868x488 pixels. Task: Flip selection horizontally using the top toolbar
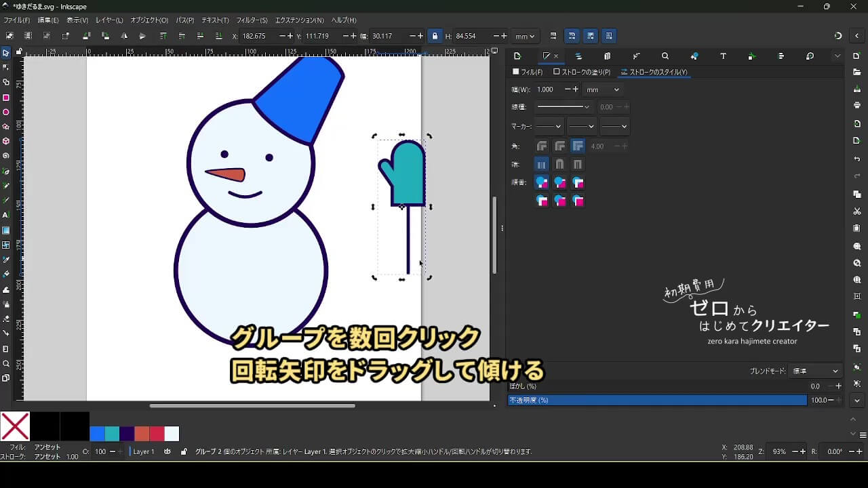[123, 36]
